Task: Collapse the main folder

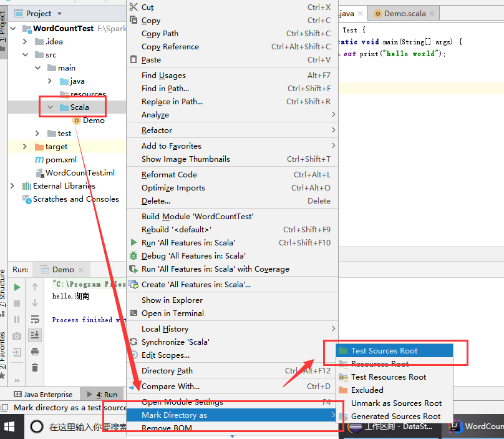Action: [x=38, y=68]
